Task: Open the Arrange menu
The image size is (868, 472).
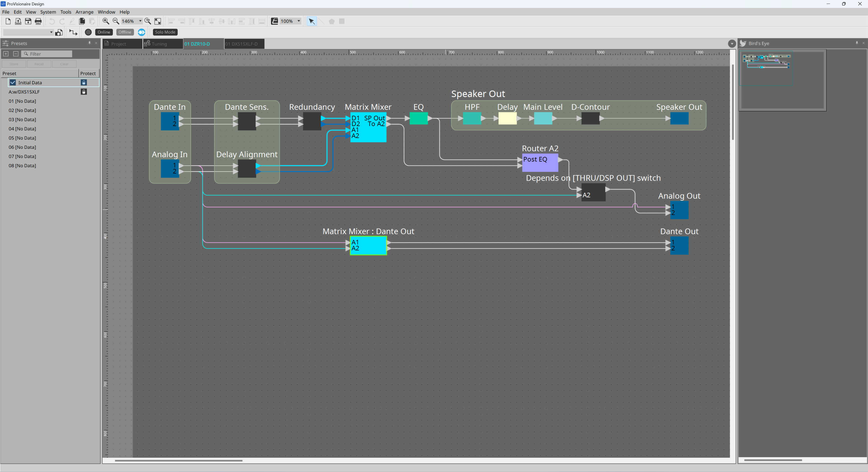Action: pyautogui.click(x=84, y=12)
